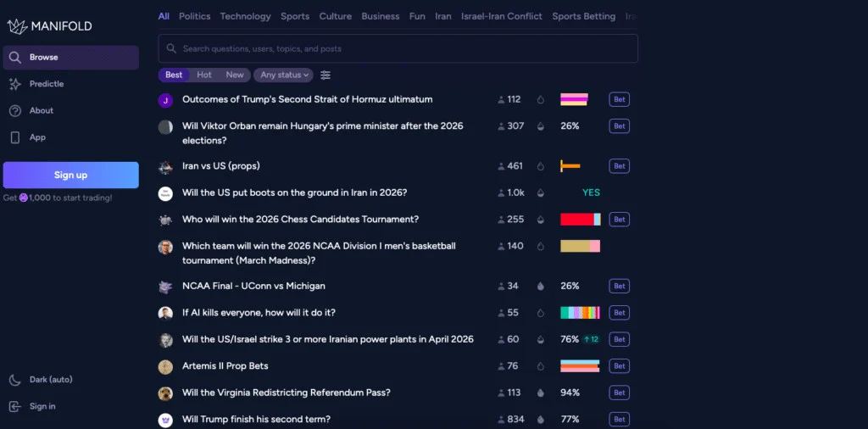Open the avatar beside Artemis II Prop Bets
Image resolution: width=868 pixels, height=429 pixels.
pos(165,366)
